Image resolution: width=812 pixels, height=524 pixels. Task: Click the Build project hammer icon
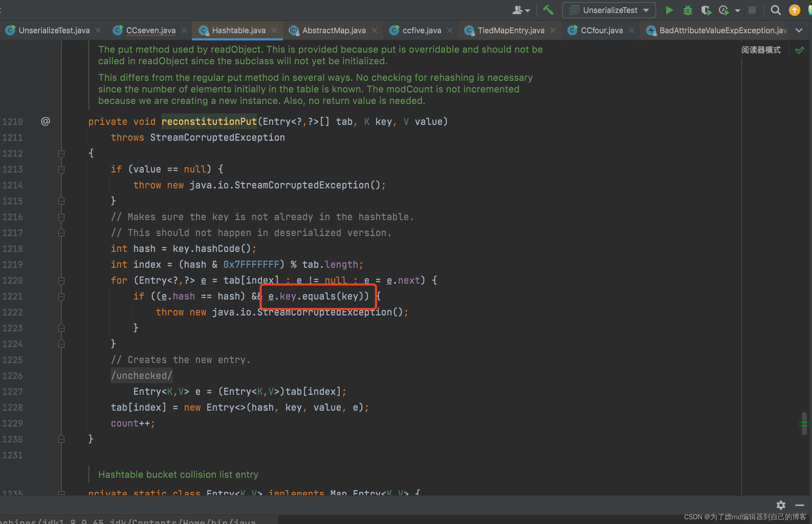coord(548,10)
